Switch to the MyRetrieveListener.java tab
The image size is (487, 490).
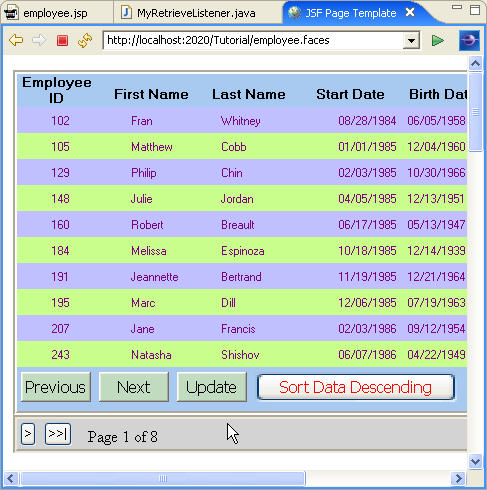tap(189, 13)
